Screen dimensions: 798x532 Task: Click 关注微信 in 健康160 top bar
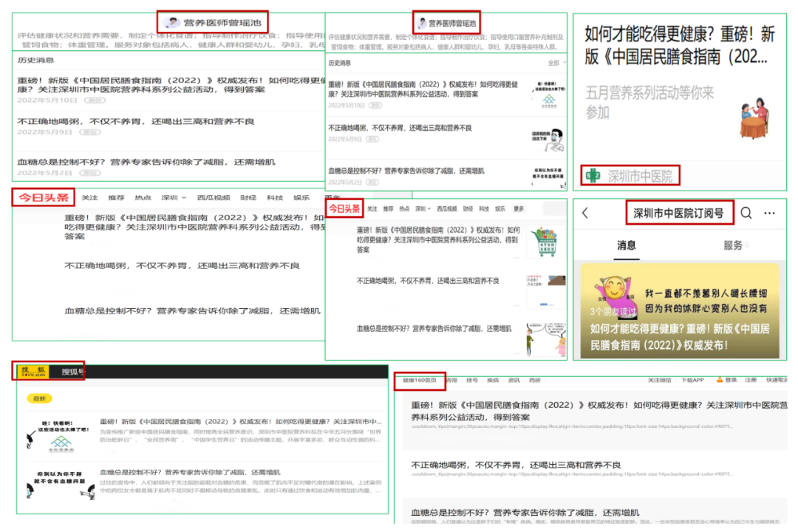tap(659, 381)
